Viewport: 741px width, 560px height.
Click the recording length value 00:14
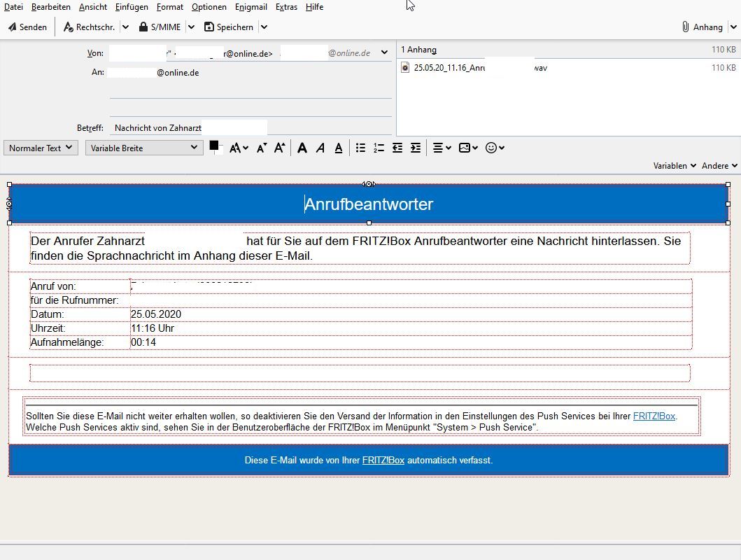click(x=143, y=342)
